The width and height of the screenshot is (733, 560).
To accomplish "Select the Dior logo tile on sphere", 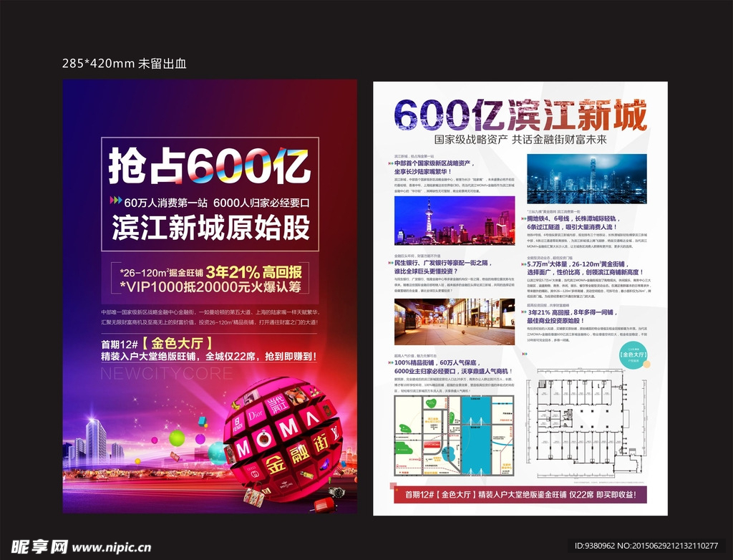I will tap(256, 415).
